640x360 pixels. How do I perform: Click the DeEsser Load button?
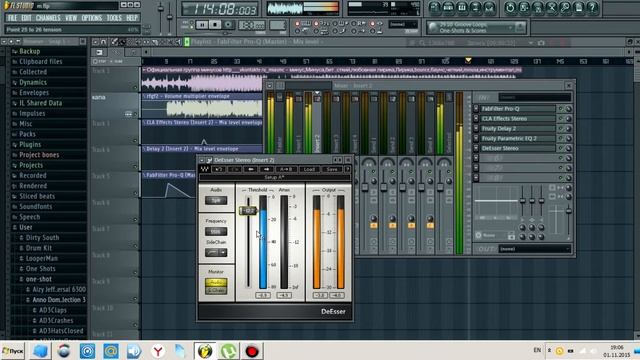(x=309, y=169)
